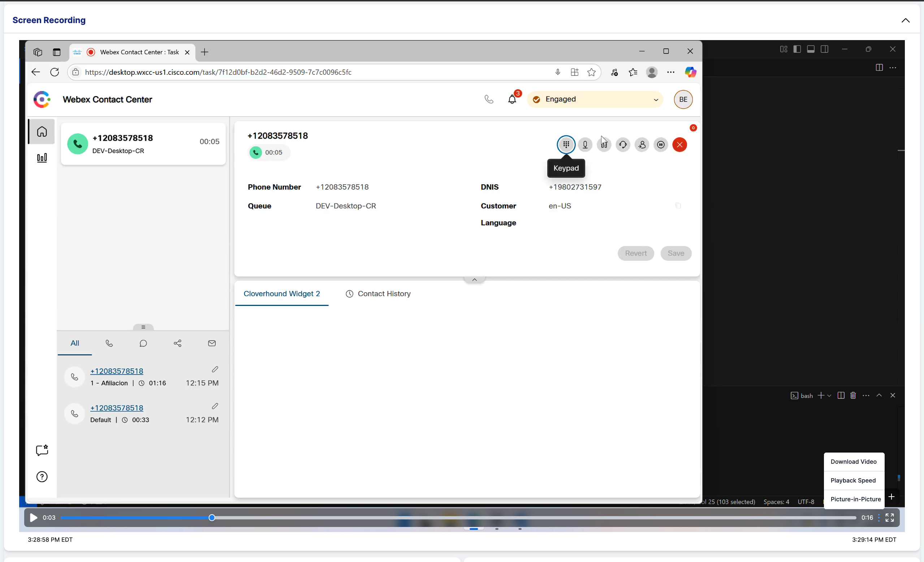
Task: Copy Customer Language value icon
Action: (x=678, y=206)
